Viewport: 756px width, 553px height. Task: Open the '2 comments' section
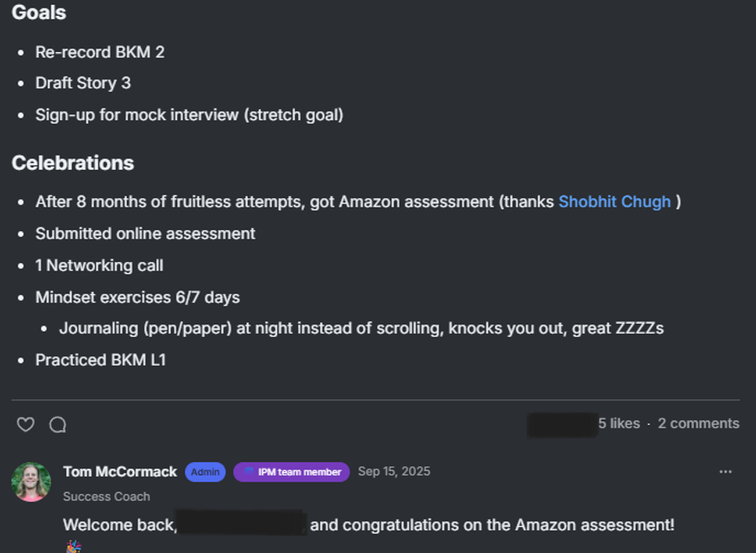point(698,423)
